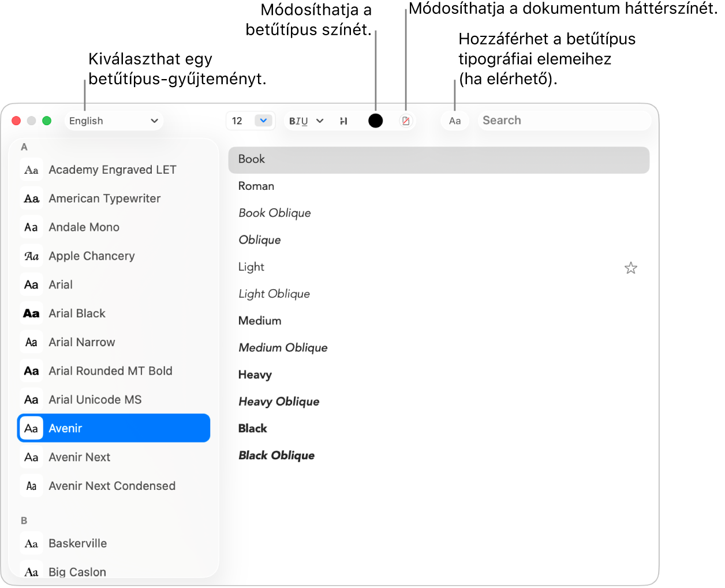Viewport: 725px width, 588px height.
Task: Select Arial Rounded MT Bold font
Action: coord(114,371)
